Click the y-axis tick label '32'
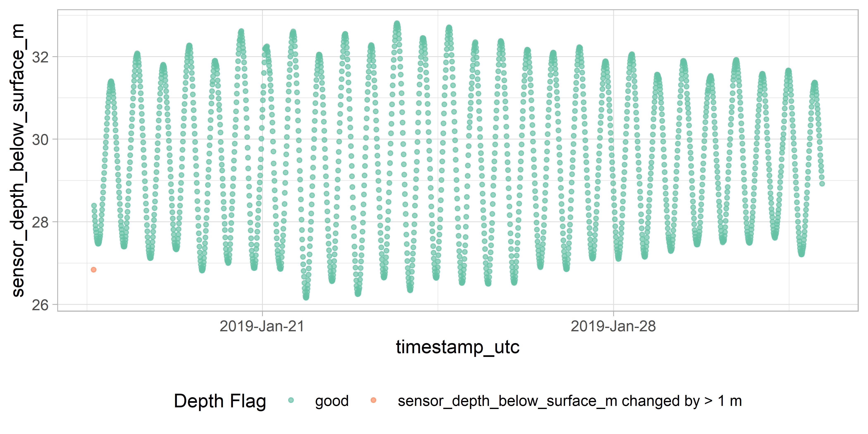The height and width of the screenshot is (434, 868). [41, 57]
